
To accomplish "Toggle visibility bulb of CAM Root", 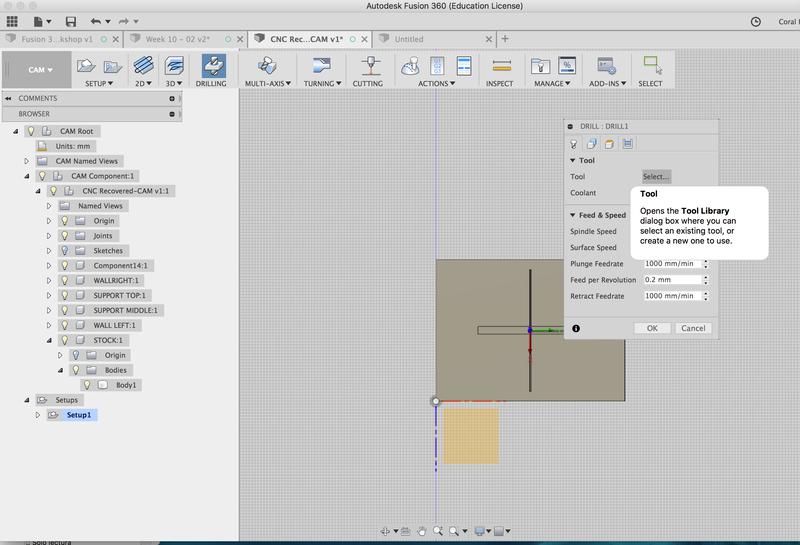I will pyautogui.click(x=31, y=131).
